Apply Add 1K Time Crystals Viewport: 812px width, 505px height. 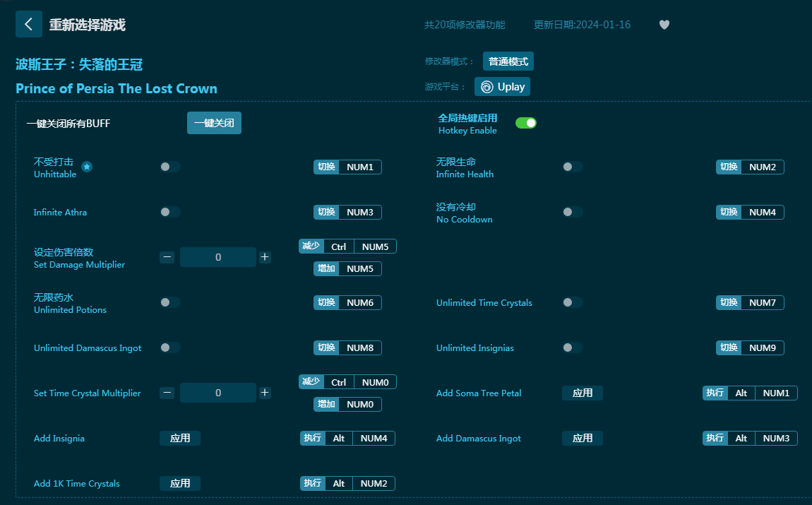click(x=179, y=483)
